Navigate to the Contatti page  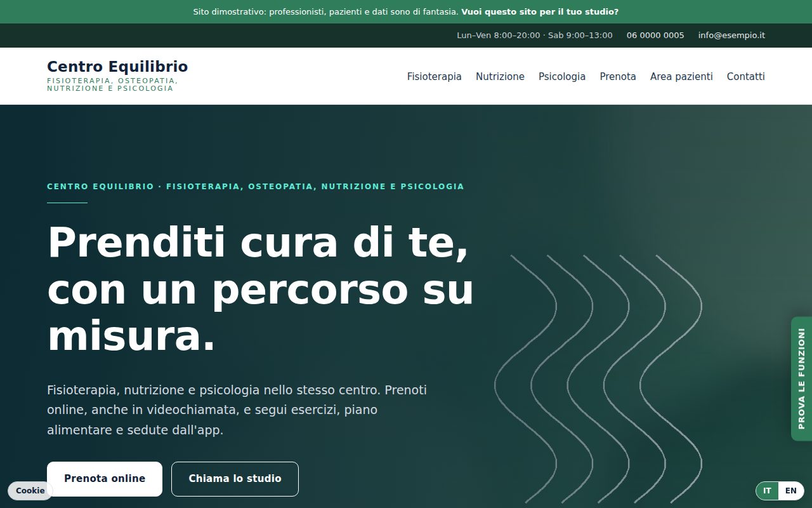[x=745, y=76]
